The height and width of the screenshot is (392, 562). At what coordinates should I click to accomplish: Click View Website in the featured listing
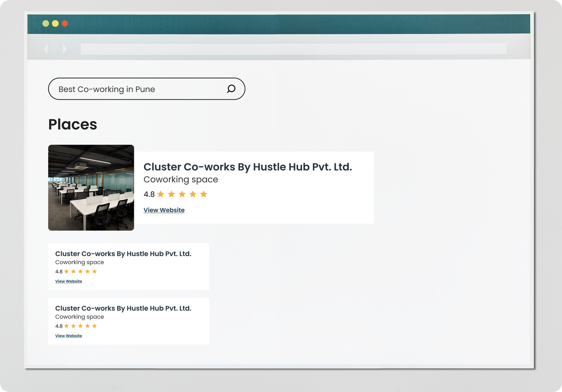[164, 210]
